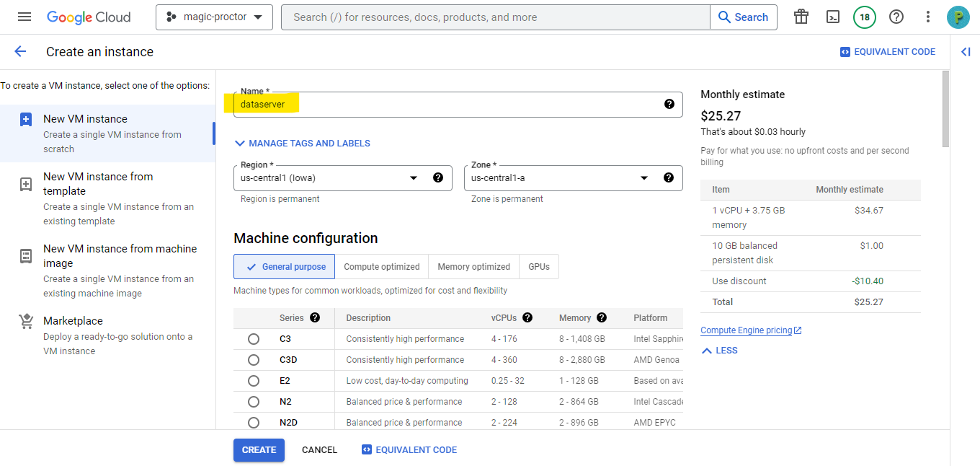The width and height of the screenshot is (980, 466).
Task: Open the magic-proctor project selector
Action: tap(214, 17)
